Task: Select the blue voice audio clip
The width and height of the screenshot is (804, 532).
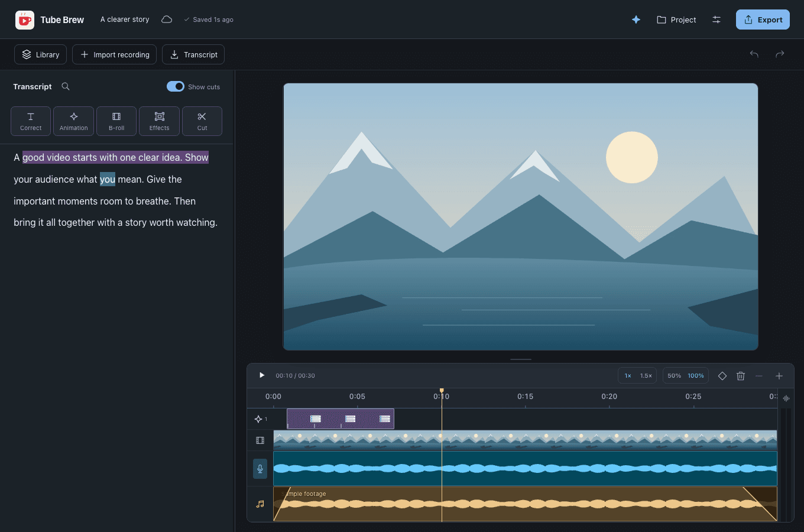Action: point(525,469)
